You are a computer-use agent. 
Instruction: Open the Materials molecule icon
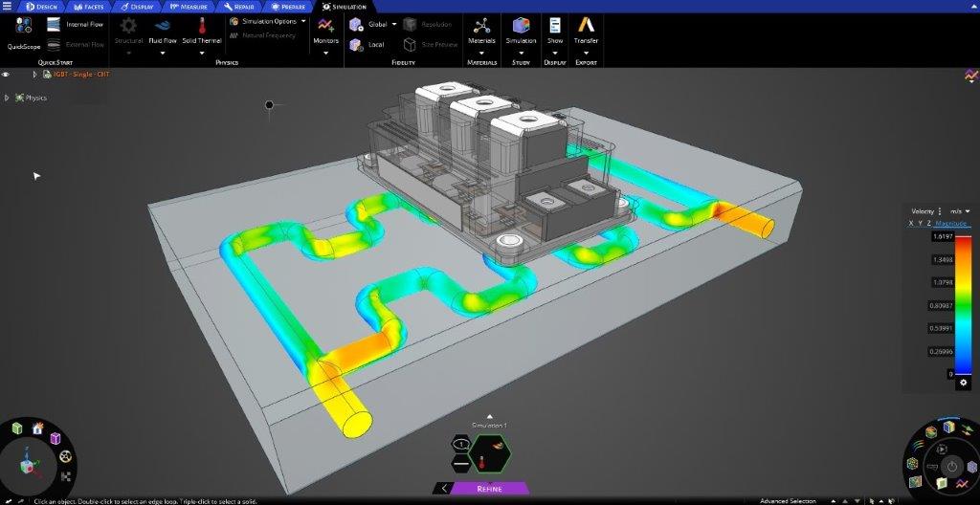(481, 26)
